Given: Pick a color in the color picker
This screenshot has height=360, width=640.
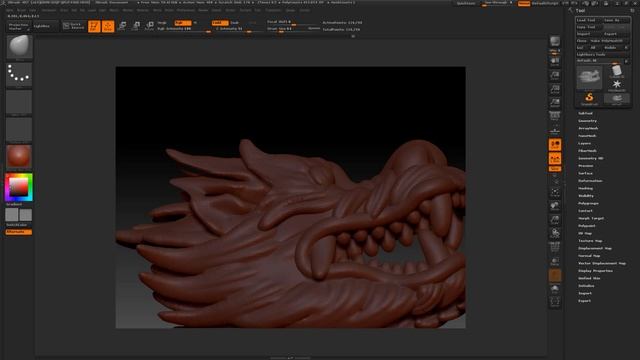Looking at the screenshot, I should tap(19, 187).
